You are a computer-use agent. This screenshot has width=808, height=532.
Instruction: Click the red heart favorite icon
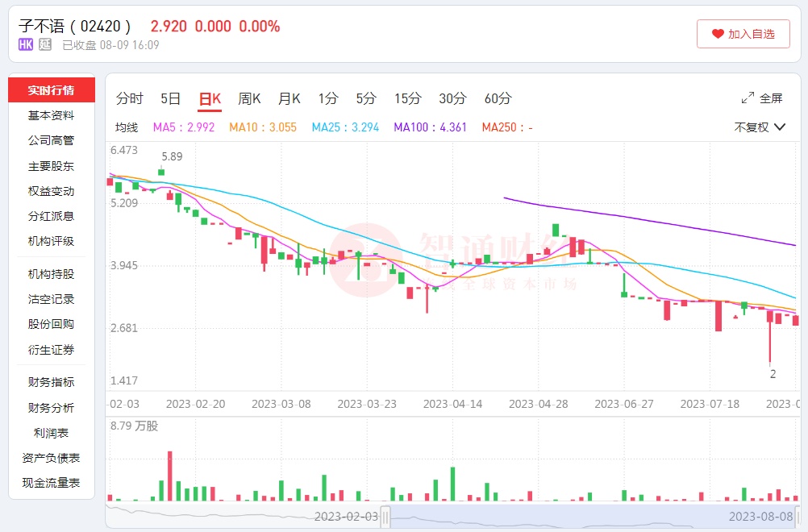pyautogui.click(x=718, y=34)
